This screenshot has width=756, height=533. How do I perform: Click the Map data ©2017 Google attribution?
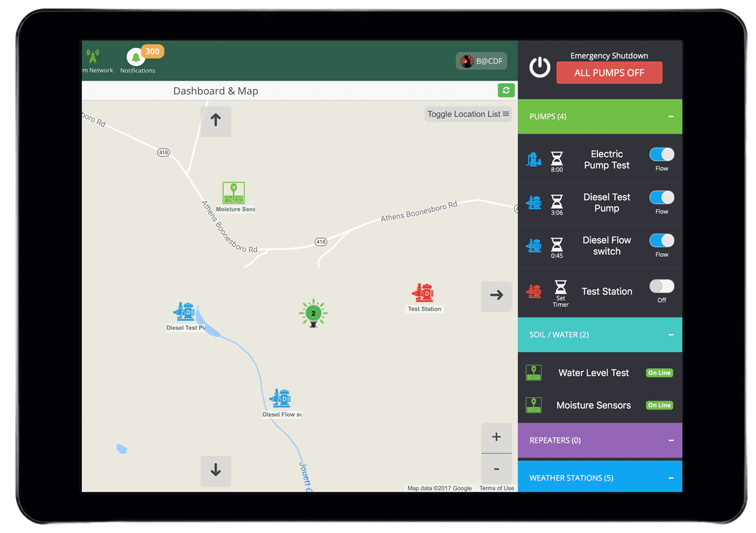point(439,488)
